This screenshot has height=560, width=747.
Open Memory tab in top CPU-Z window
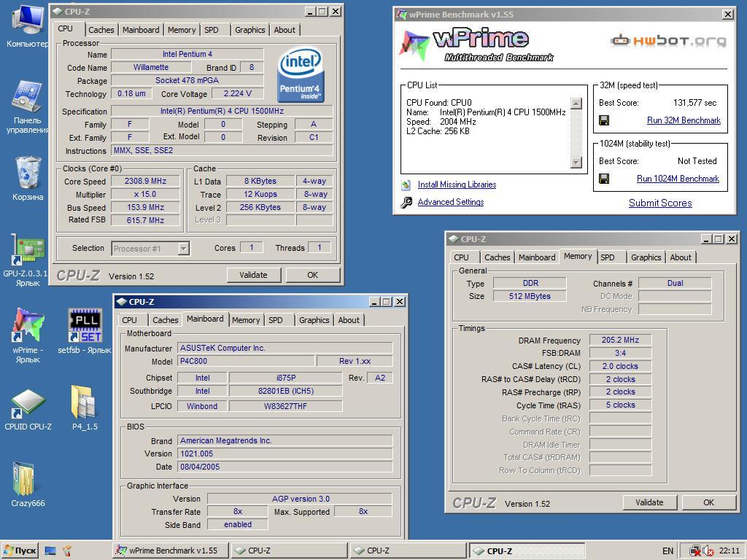[182, 29]
